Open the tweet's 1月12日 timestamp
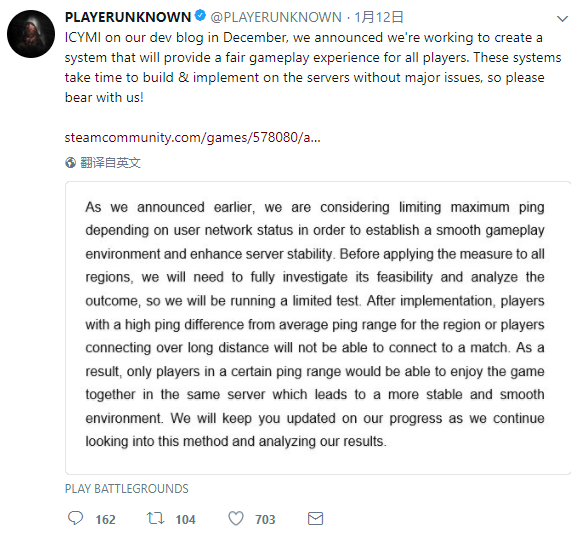This screenshot has width=571, height=536. (x=379, y=17)
